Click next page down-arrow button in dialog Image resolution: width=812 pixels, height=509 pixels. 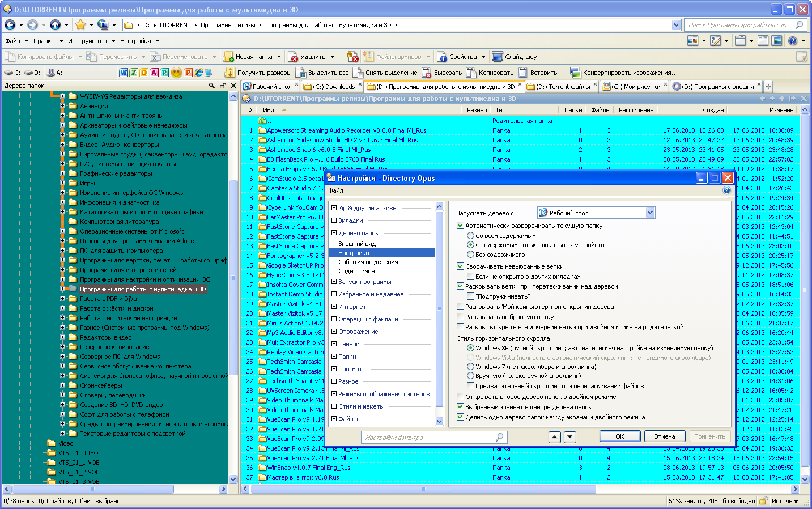(x=570, y=437)
